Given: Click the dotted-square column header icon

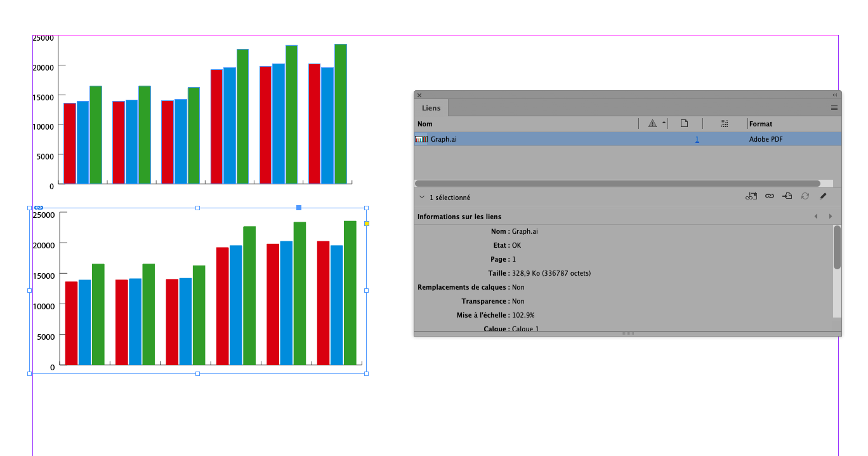Looking at the screenshot, I should (725, 124).
